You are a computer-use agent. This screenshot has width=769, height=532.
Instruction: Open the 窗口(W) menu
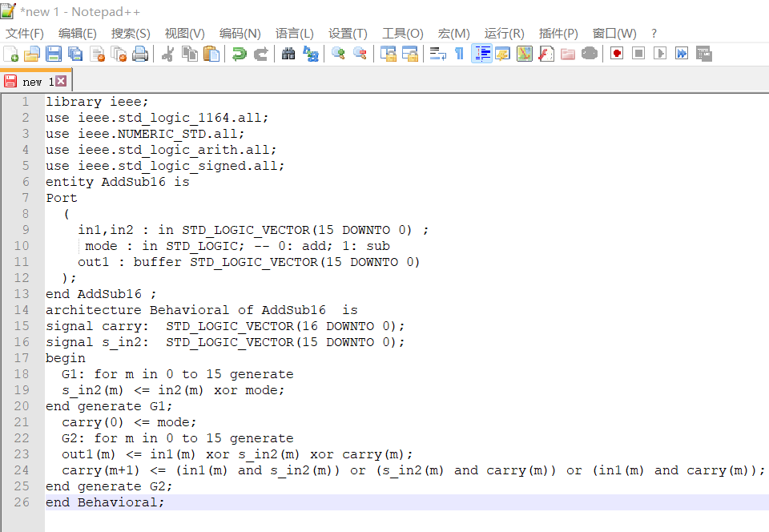(614, 34)
